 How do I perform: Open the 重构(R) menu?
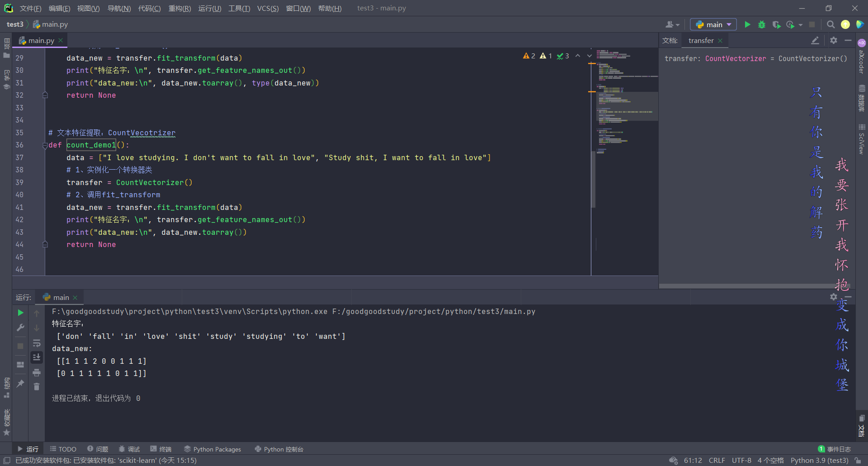pyautogui.click(x=179, y=8)
